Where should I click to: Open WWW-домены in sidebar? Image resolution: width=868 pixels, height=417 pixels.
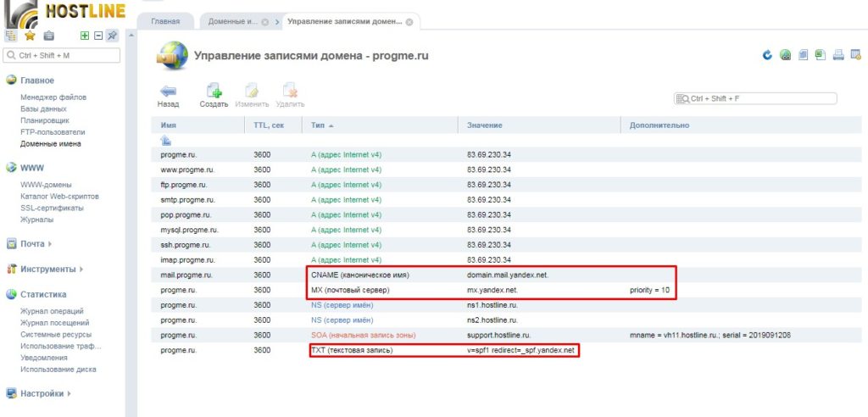pyautogui.click(x=46, y=185)
